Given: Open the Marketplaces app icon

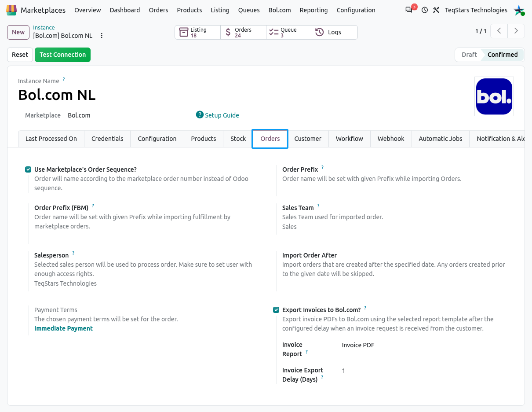Looking at the screenshot, I should 11,10.
